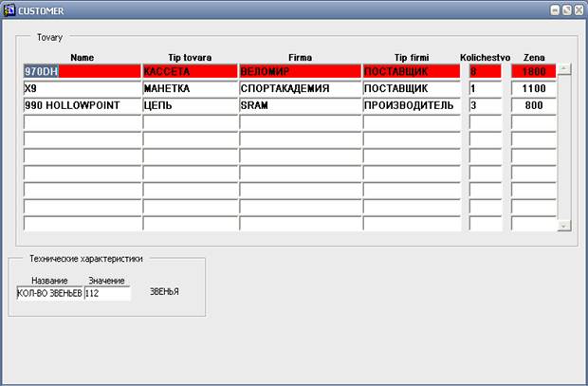
Task: Click the ПРОИЗВОДИТЕЛЬ tip firmi cell
Action: pyautogui.click(x=412, y=105)
